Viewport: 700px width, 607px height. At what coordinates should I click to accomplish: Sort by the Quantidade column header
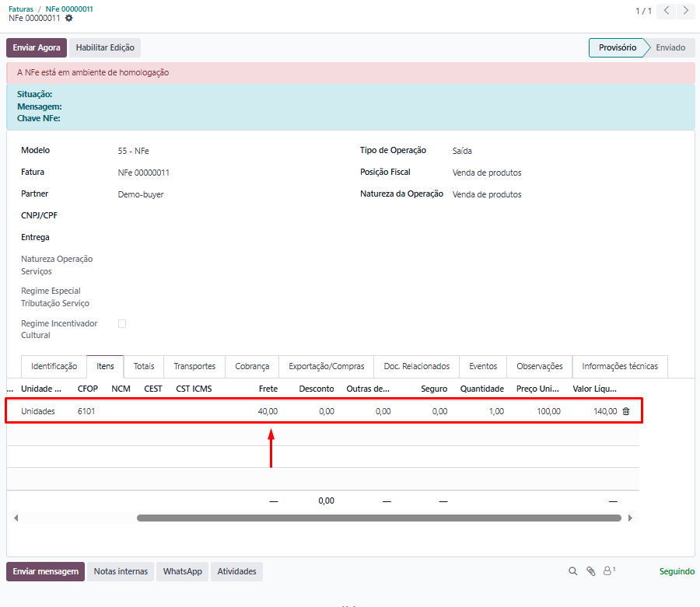pyautogui.click(x=482, y=389)
